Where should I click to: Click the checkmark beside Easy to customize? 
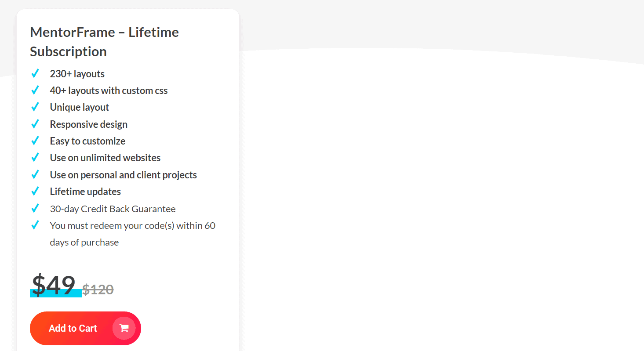[x=35, y=141]
